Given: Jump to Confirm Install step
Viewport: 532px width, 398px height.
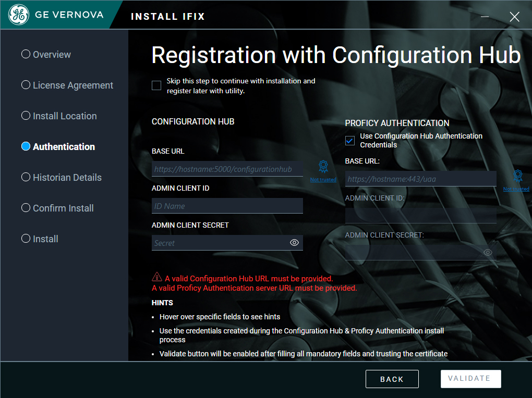Looking at the screenshot, I should click(x=57, y=208).
